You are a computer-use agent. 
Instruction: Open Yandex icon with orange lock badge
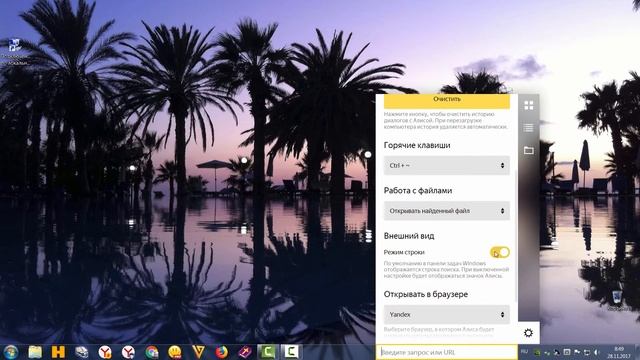(x=105, y=352)
